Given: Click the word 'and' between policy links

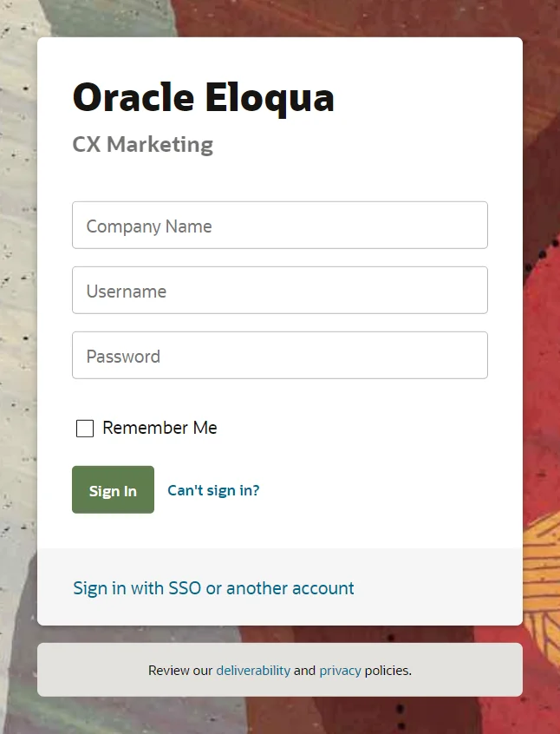Looking at the screenshot, I should tap(304, 671).
